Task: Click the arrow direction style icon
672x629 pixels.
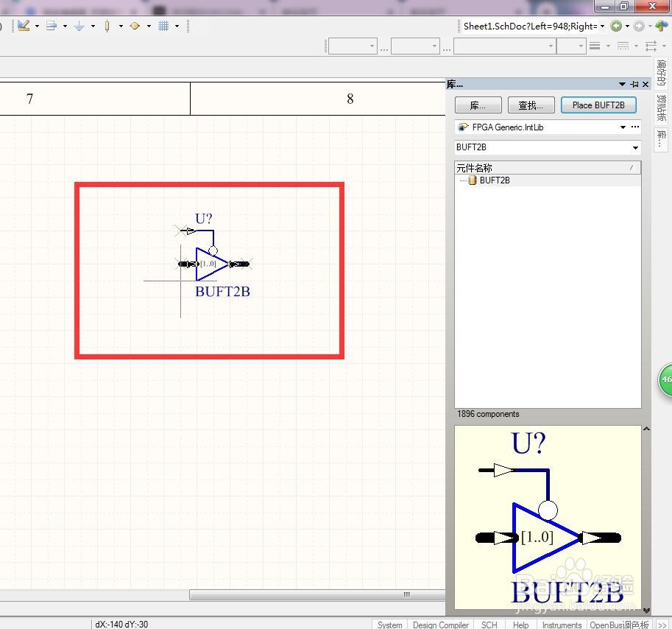Action: coord(651,46)
